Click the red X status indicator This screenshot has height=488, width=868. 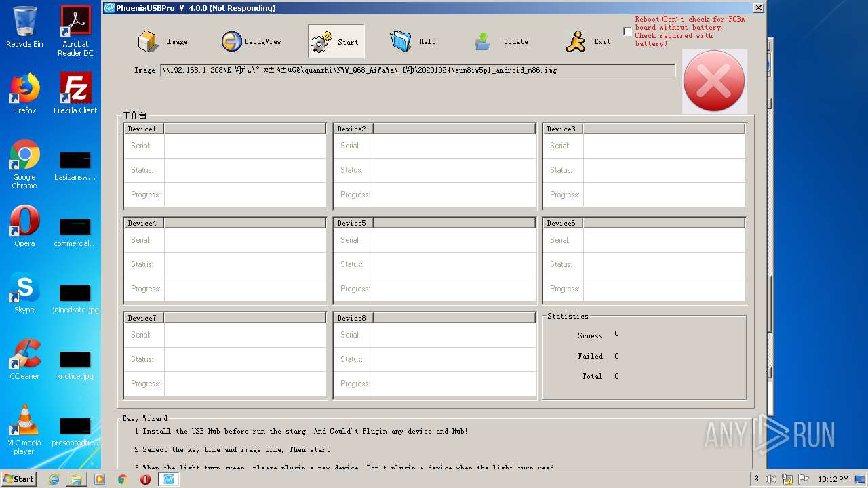tap(714, 81)
